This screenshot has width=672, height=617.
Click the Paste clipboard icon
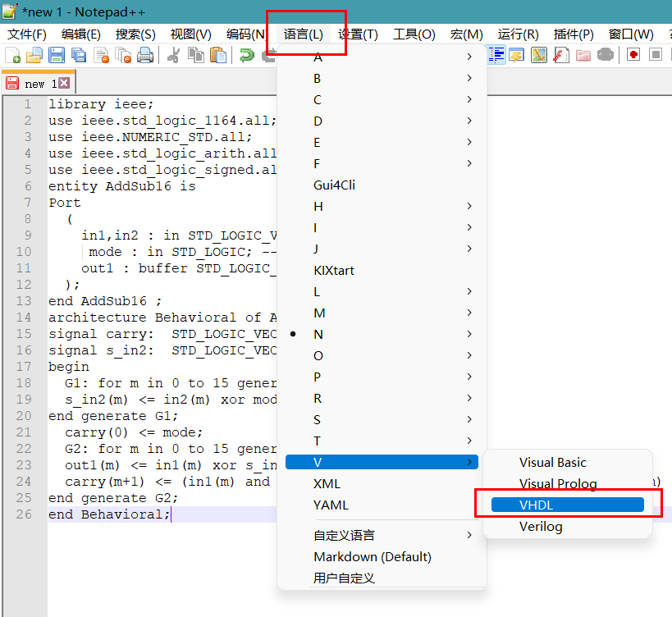218,55
